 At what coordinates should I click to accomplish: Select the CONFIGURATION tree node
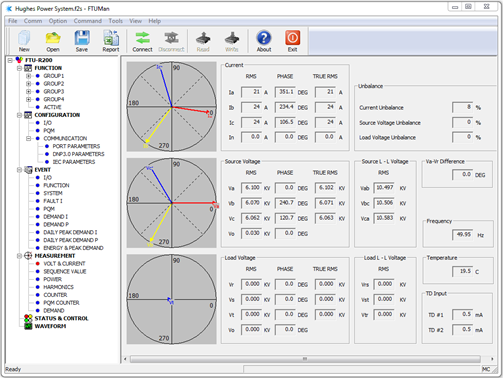[x=57, y=115]
